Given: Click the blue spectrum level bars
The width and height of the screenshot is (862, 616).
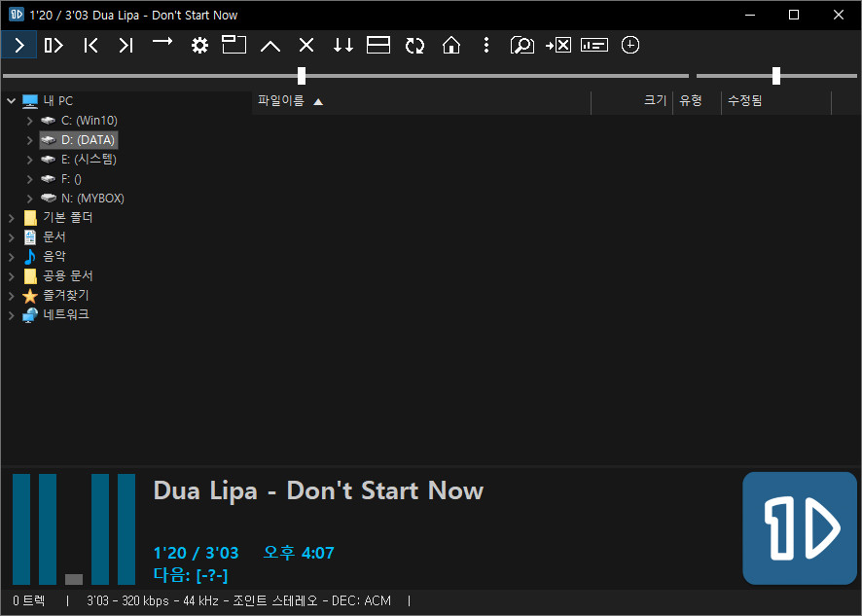Looking at the screenshot, I should (74, 529).
